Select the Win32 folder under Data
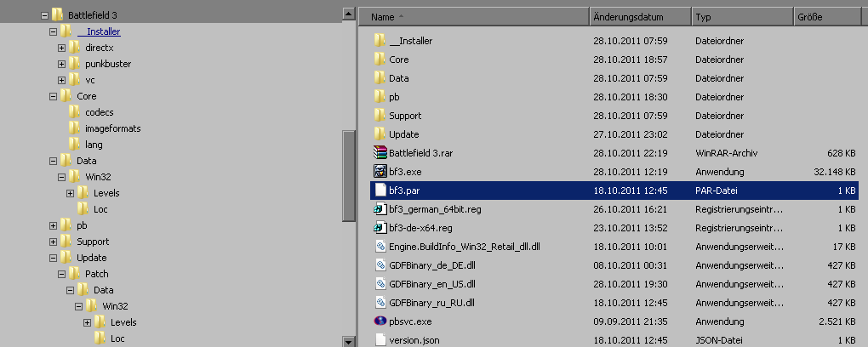Screen dimensions: 868x347 click(x=98, y=177)
